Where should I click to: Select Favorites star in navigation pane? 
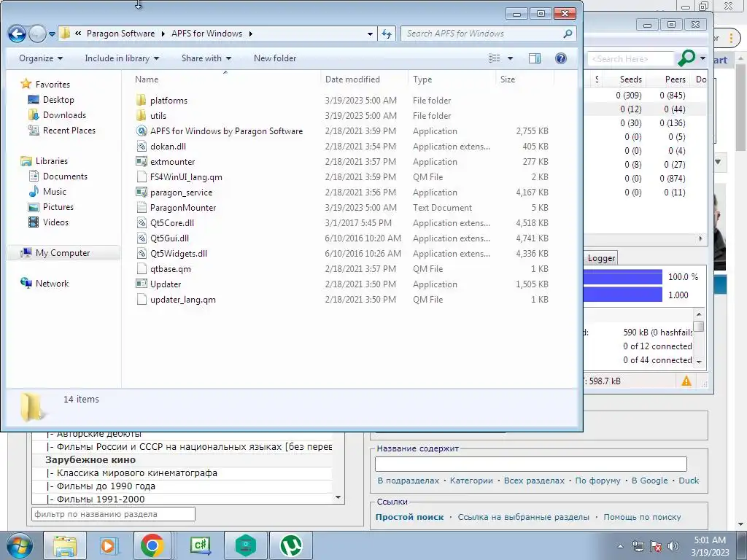click(26, 85)
